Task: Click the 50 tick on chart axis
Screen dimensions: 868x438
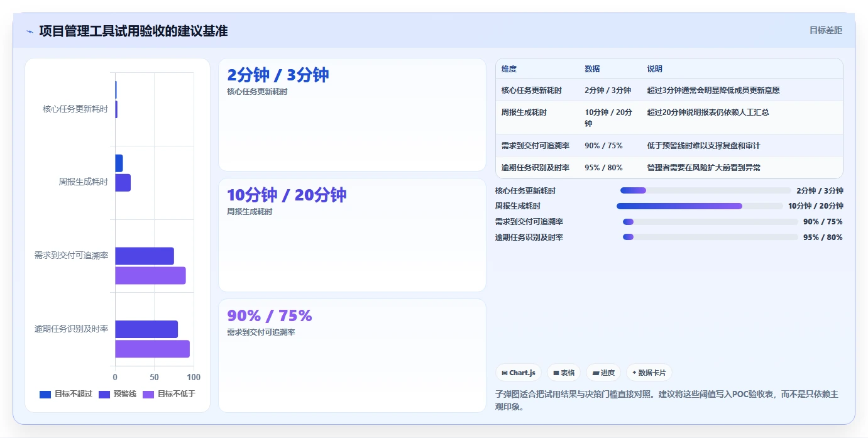Action: pos(154,378)
